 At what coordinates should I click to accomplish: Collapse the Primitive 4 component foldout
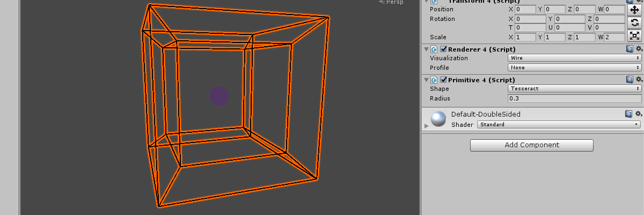coord(426,80)
